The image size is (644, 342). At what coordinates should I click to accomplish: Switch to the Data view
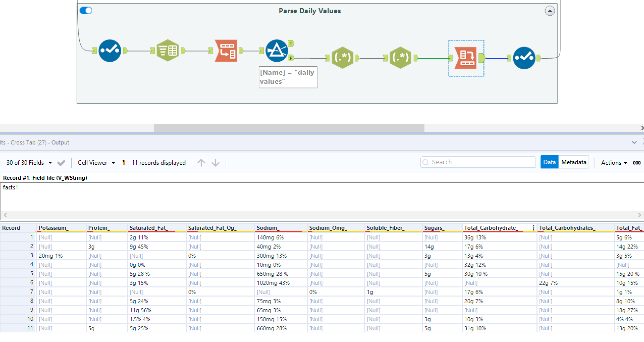coord(549,162)
